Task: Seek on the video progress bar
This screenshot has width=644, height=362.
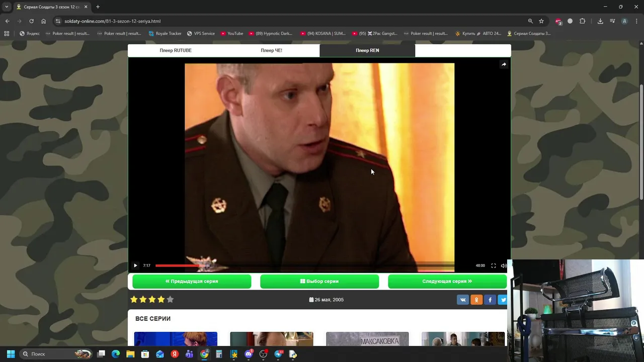Action: [x=304, y=265]
